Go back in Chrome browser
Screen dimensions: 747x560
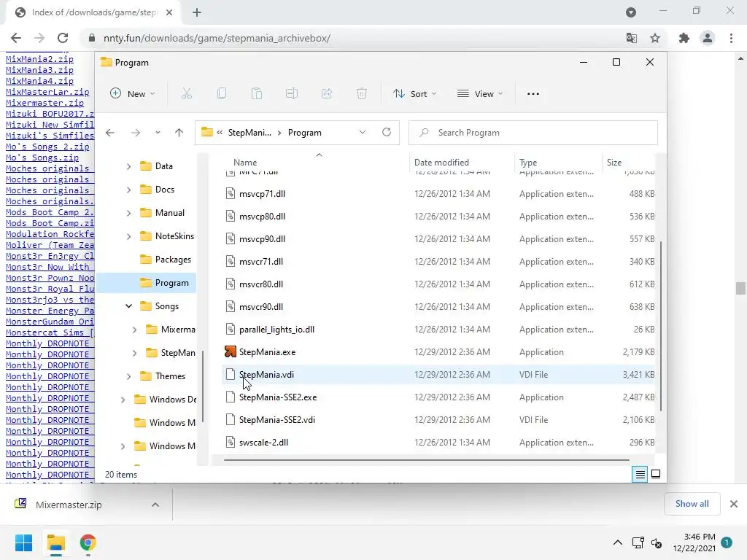[16, 38]
